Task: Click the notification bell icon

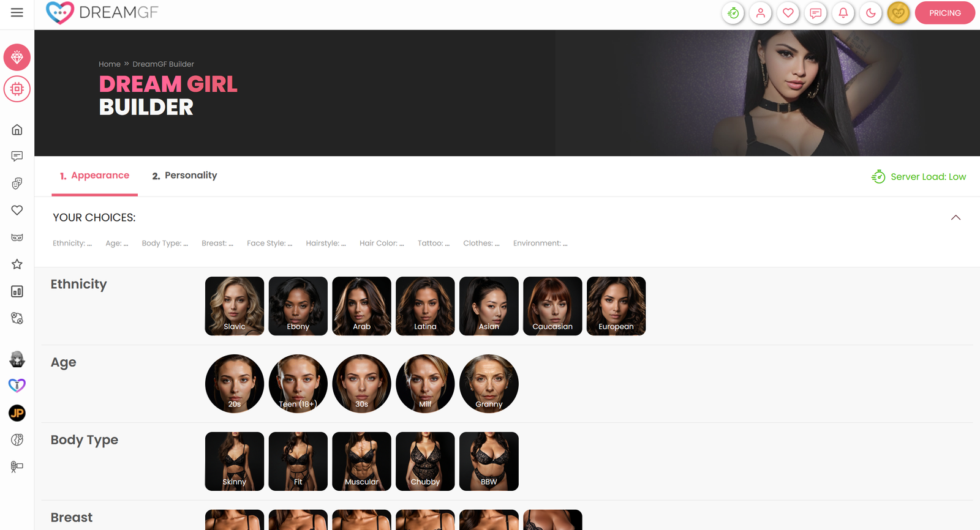Action: [x=843, y=13]
